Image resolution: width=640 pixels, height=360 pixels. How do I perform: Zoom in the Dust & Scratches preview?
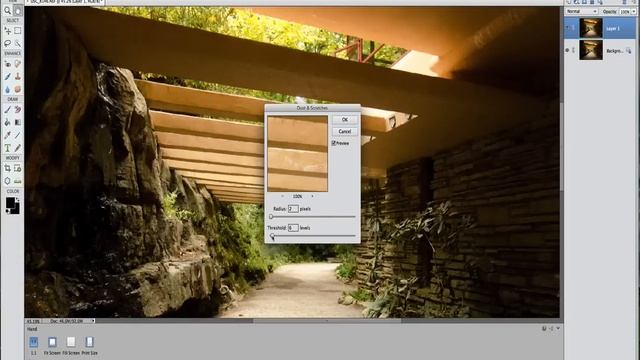point(313,196)
